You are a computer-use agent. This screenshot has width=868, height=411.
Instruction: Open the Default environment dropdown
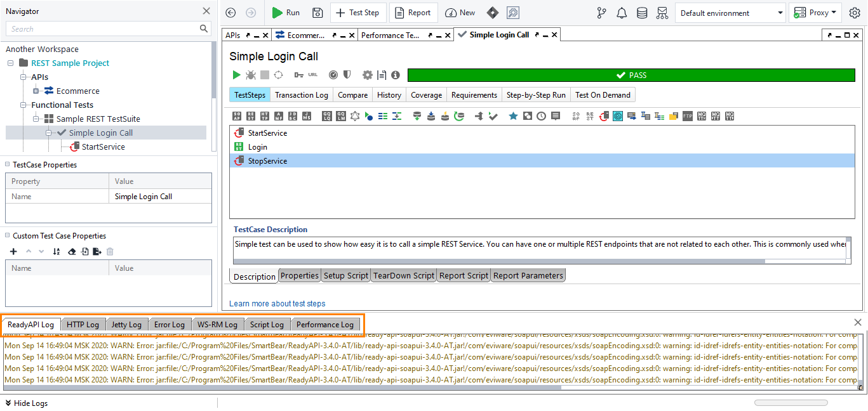coord(730,13)
